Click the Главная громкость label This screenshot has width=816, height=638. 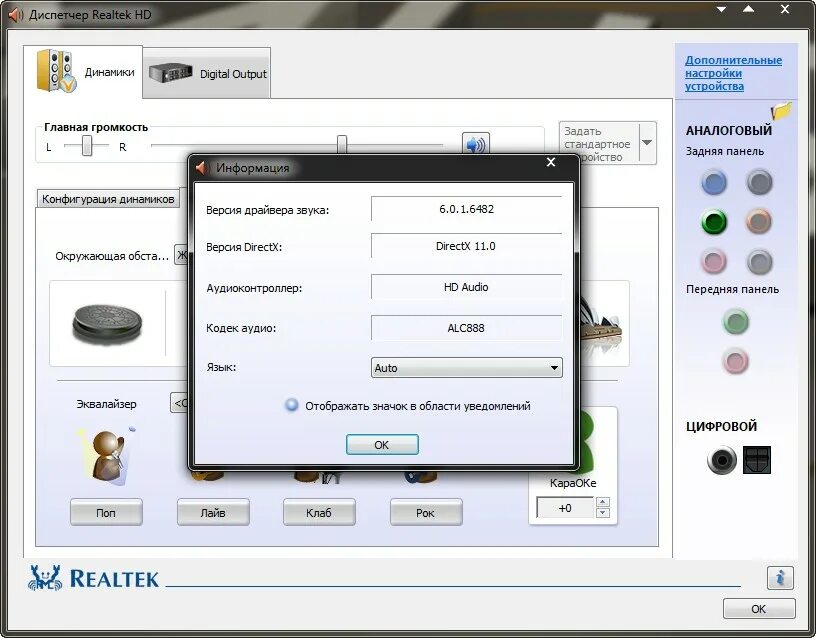(x=96, y=127)
